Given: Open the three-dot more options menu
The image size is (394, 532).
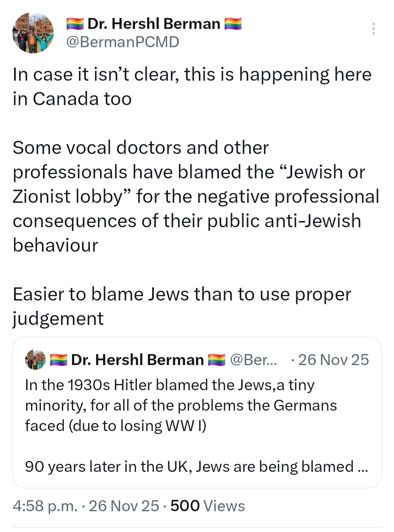Looking at the screenshot, I should [373, 28].
